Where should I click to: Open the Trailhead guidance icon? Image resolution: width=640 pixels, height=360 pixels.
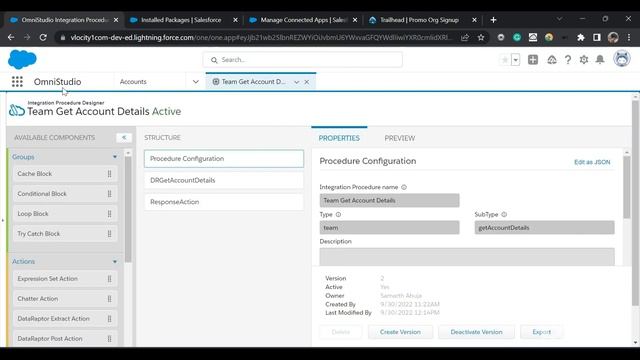coord(551,60)
